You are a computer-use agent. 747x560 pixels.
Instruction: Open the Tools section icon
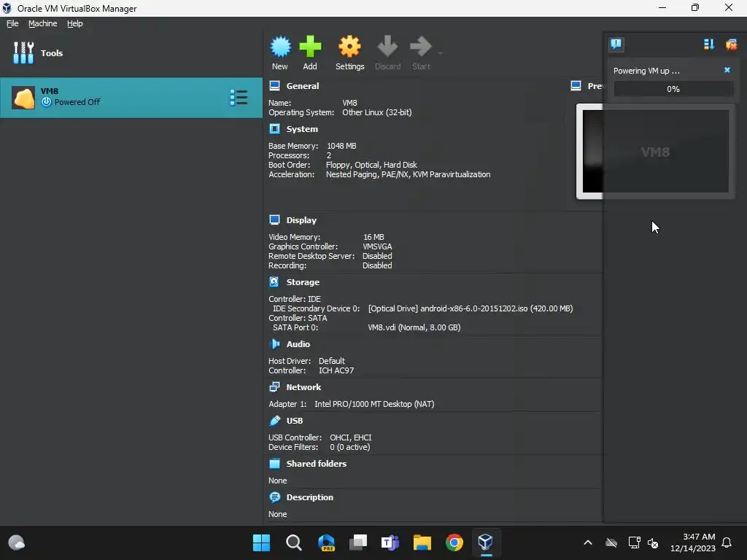click(x=23, y=52)
